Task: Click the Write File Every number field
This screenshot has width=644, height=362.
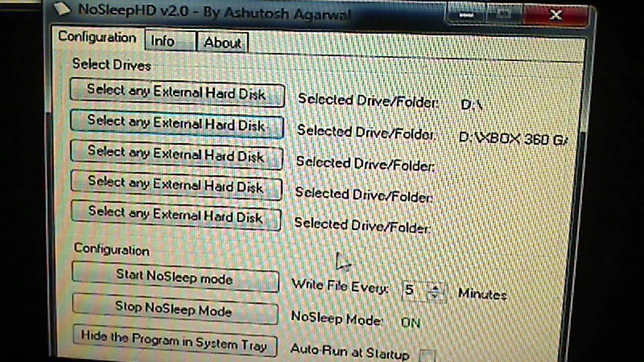Action: (x=413, y=291)
